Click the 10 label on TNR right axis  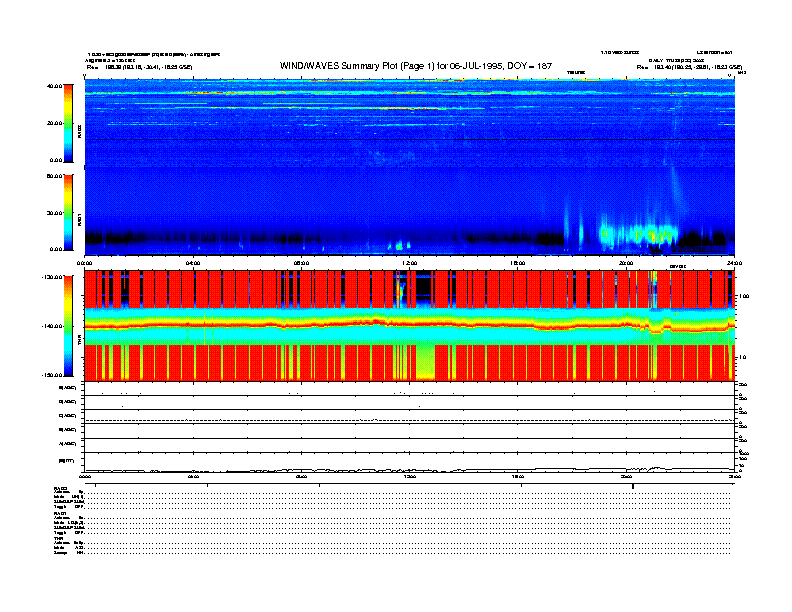[744, 357]
